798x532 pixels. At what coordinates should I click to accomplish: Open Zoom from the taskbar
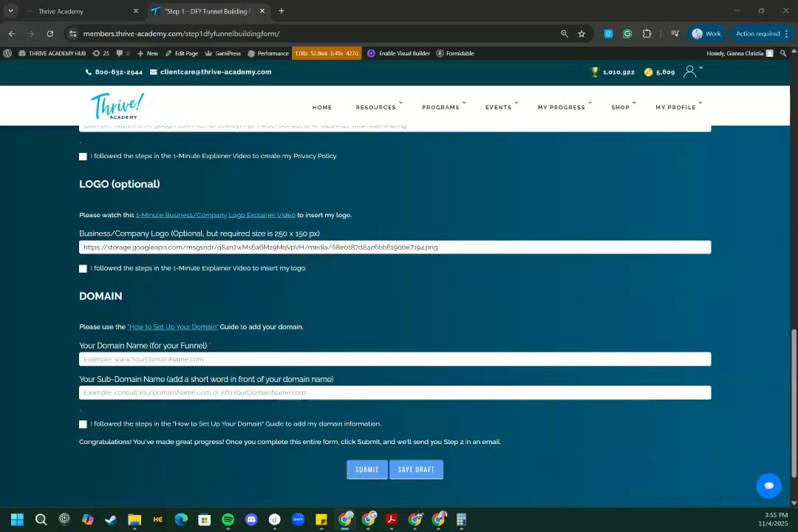[x=299, y=519]
